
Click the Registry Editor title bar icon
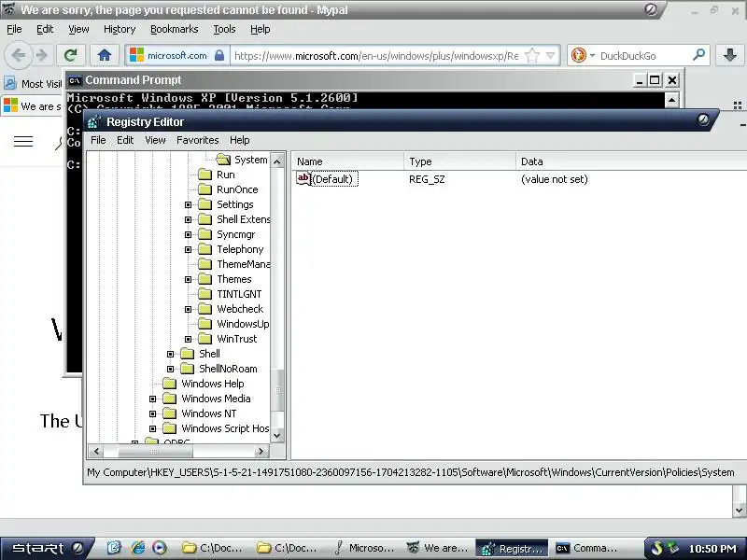click(94, 122)
